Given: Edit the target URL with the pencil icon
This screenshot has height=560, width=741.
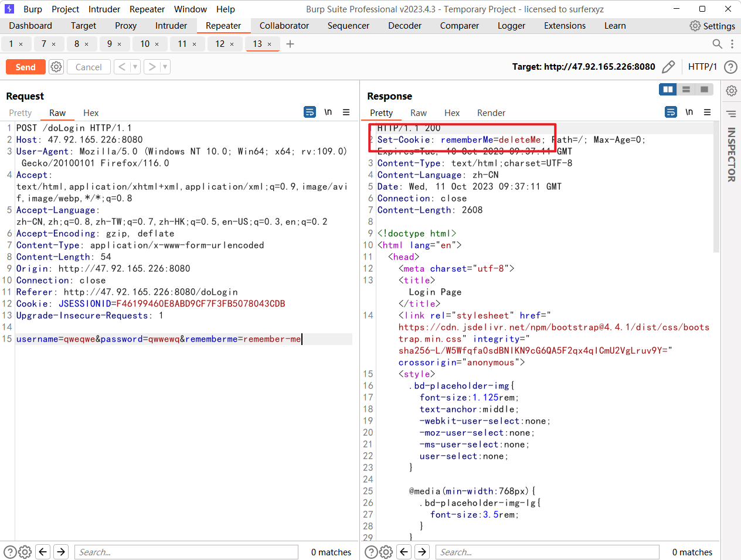Looking at the screenshot, I should (668, 67).
